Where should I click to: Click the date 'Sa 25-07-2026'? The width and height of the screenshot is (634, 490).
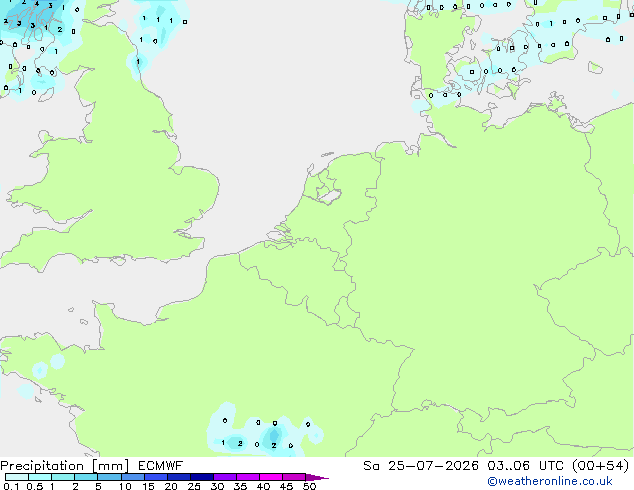(421, 465)
